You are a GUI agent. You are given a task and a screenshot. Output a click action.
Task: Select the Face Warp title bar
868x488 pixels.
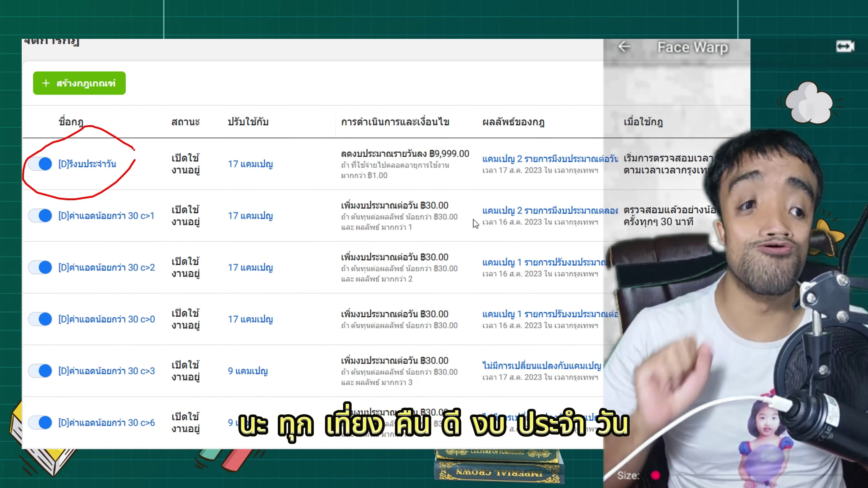[692, 47]
